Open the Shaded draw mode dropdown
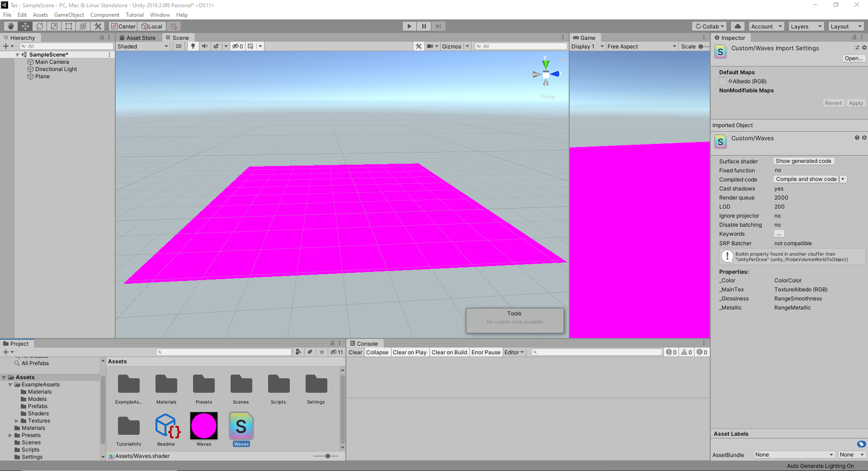The height and width of the screenshot is (471, 868). (142, 46)
